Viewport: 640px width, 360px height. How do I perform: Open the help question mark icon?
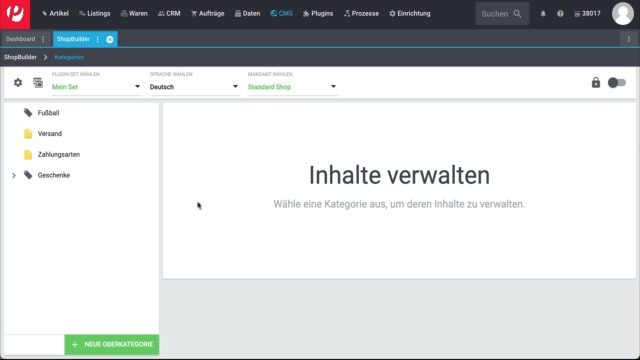click(x=560, y=13)
